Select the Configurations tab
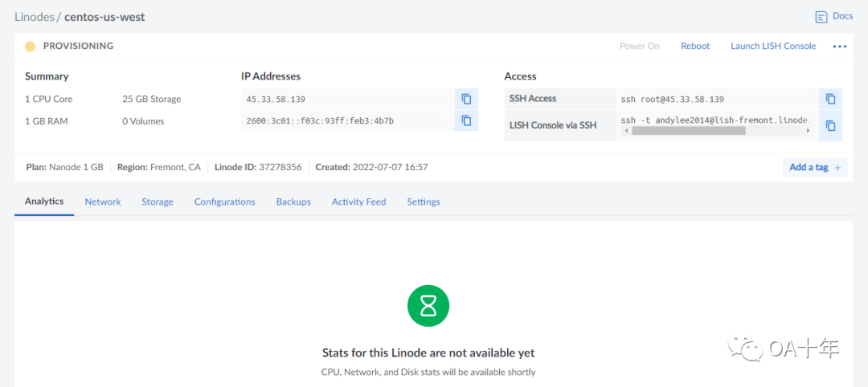The image size is (868, 387). pos(224,202)
